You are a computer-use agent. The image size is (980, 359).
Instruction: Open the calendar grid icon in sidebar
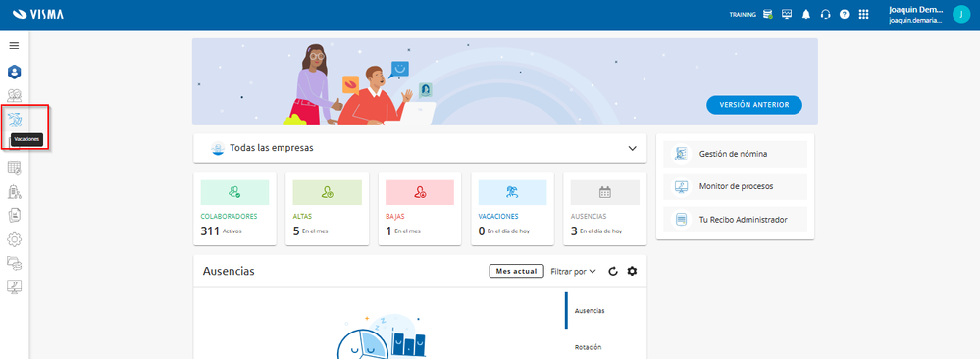pyautogui.click(x=14, y=167)
